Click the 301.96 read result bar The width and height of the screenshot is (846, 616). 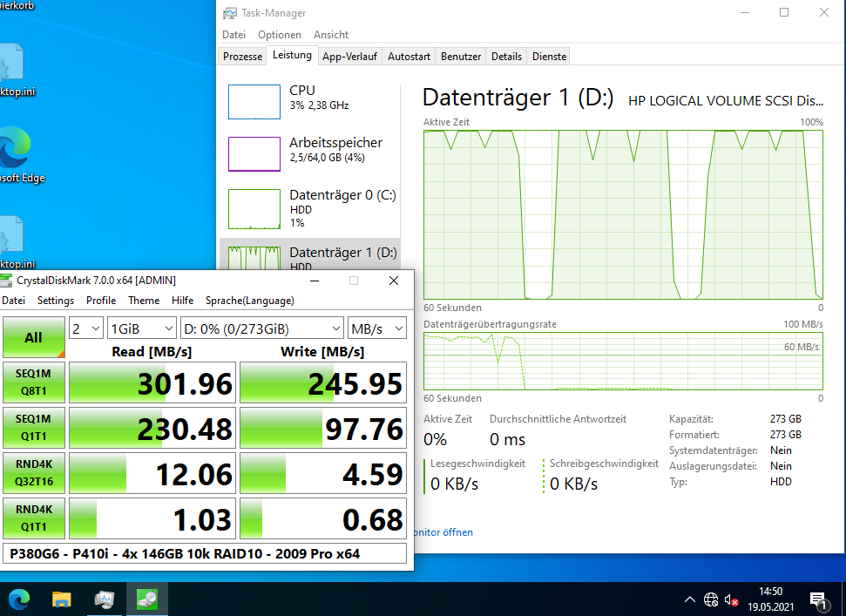click(x=152, y=382)
